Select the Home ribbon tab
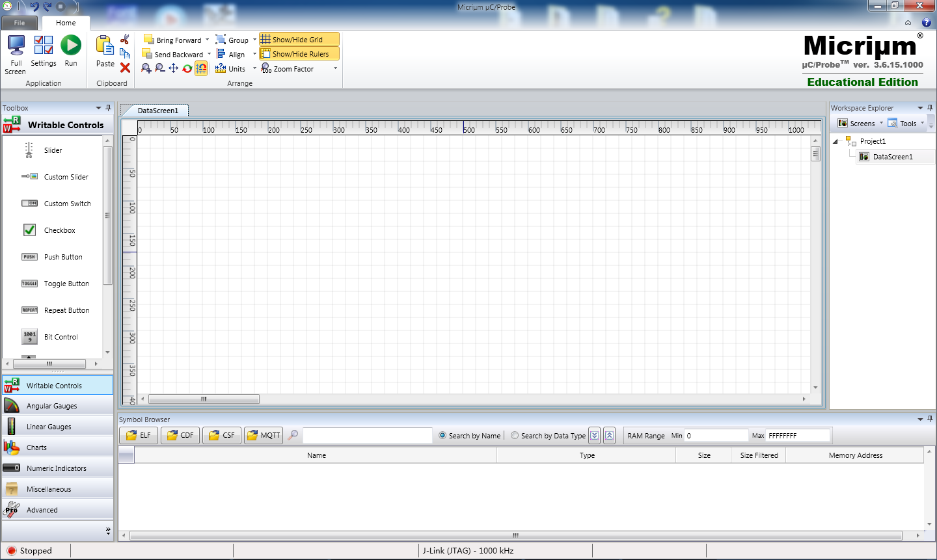The height and width of the screenshot is (560, 937). pos(66,23)
